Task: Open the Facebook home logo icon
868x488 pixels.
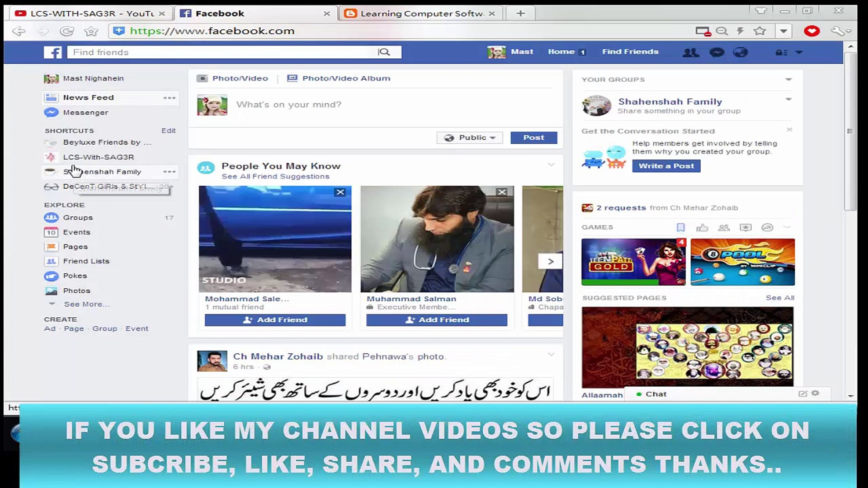Action: [53, 52]
